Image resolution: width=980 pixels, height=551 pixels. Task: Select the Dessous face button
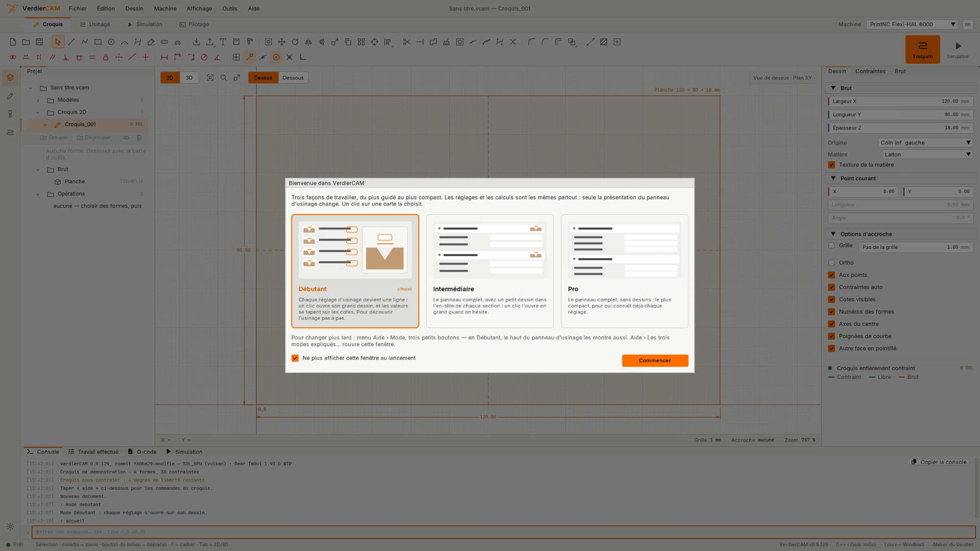[x=293, y=78]
